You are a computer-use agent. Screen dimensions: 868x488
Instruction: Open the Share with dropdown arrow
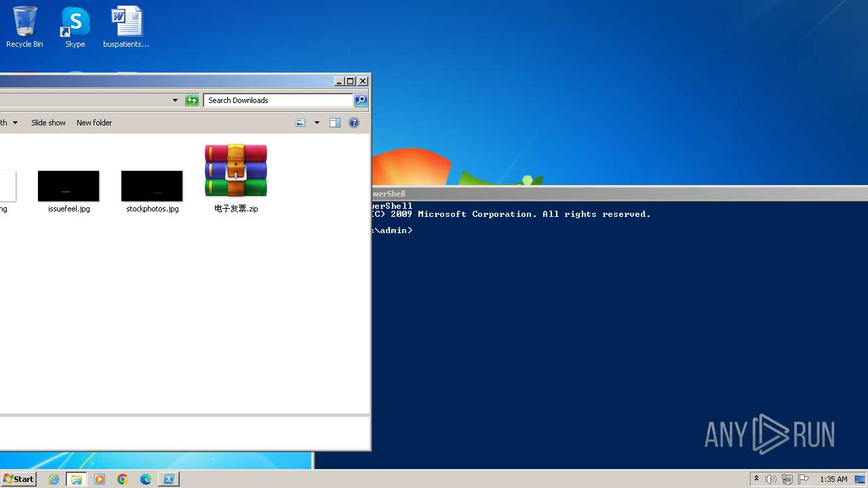[15, 123]
